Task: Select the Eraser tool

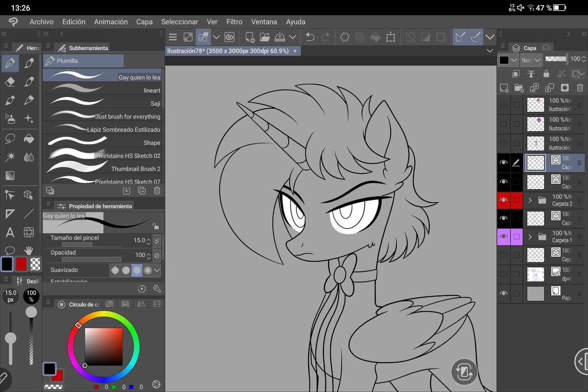Action: [x=10, y=81]
